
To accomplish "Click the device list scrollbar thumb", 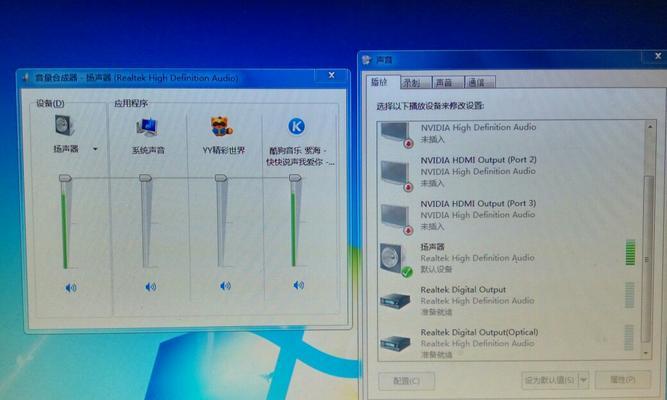I will 647,259.
